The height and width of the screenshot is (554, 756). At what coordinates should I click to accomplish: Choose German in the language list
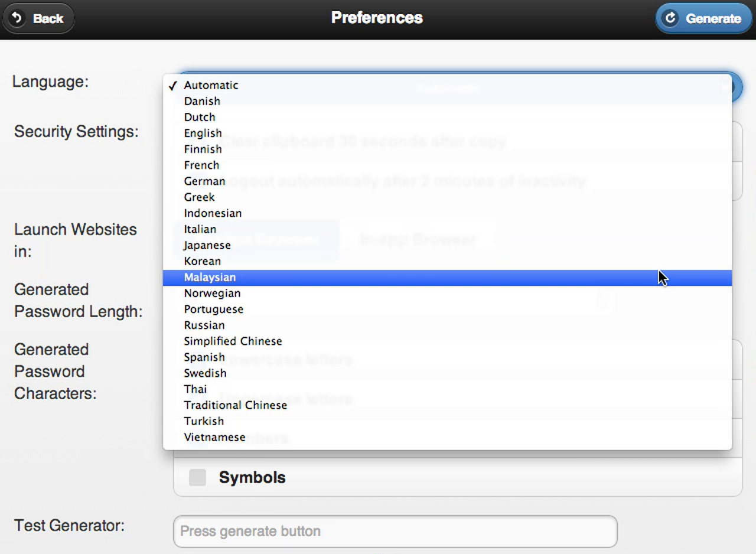pos(204,181)
